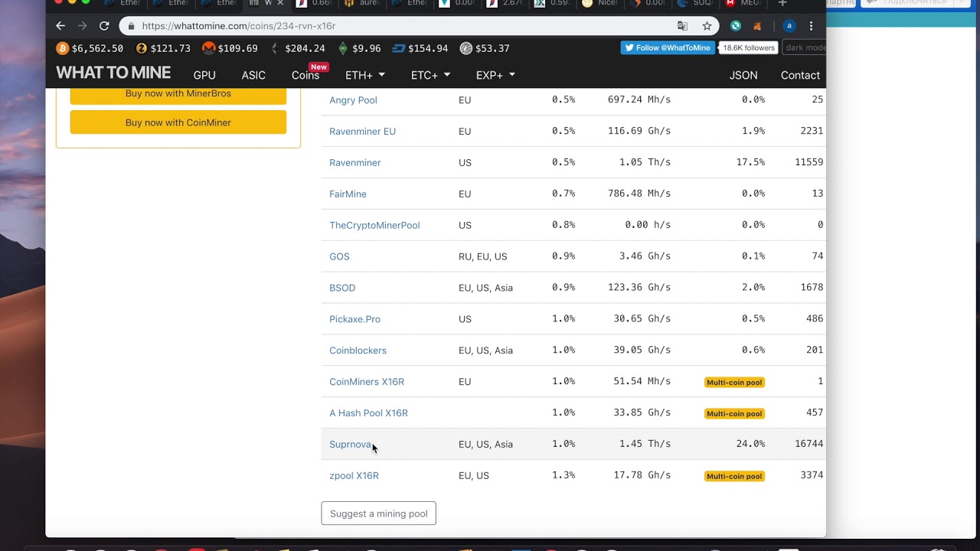Click the Bitcoin icon beside $6,562.50
Screen dimensions: 980x551
coord(63,48)
